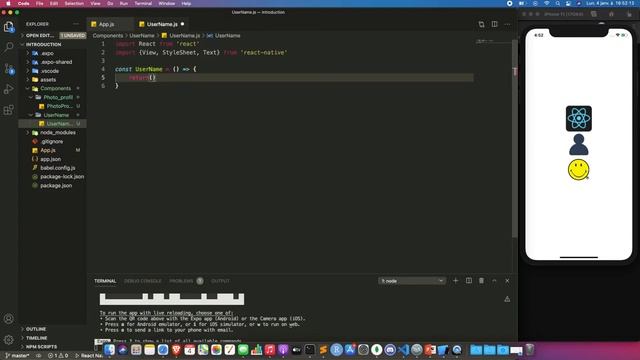Click the master branch in the status bar
Viewport: 640px width, 360px height.
coord(17,356)
